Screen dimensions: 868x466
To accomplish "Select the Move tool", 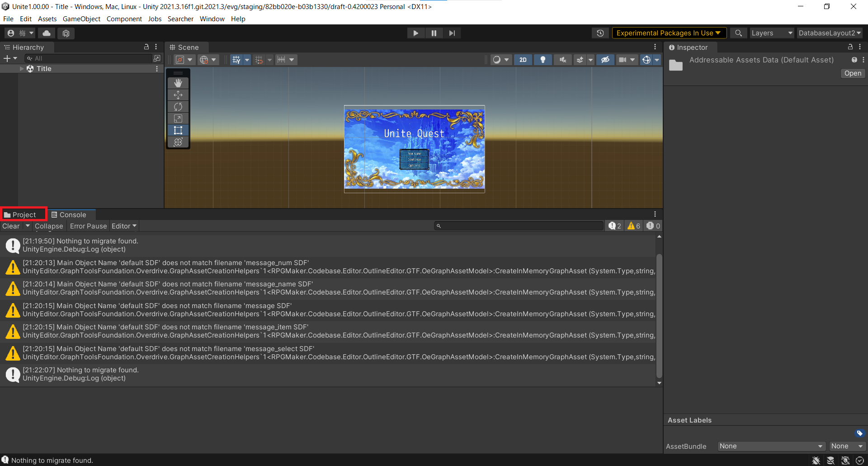I will pos(178,95).
